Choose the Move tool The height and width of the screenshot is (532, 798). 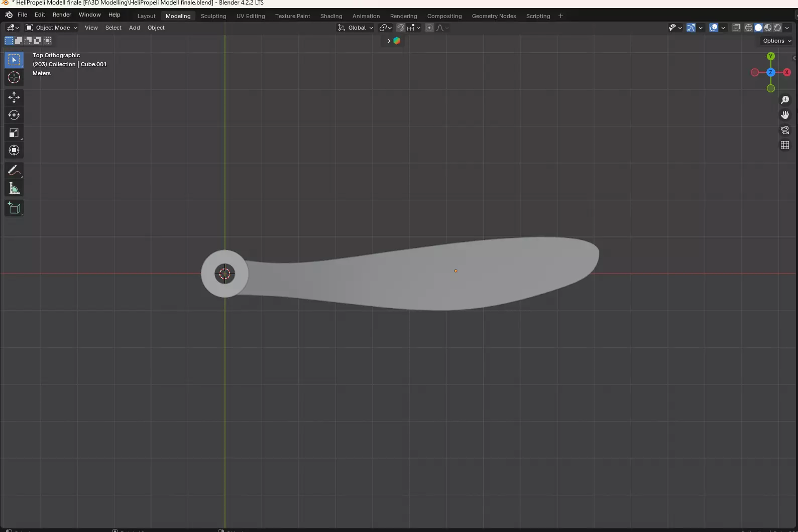point(14,97)
